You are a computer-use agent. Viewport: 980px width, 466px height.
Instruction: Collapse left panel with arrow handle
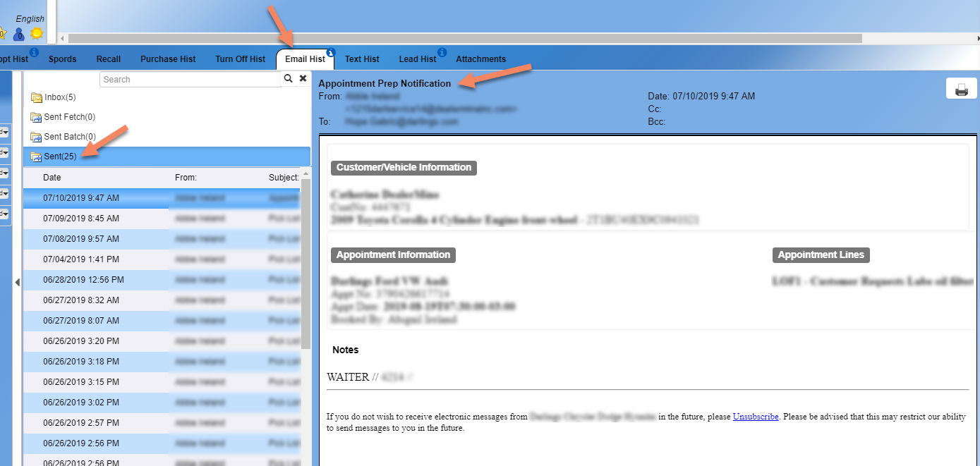pos(18,283)
